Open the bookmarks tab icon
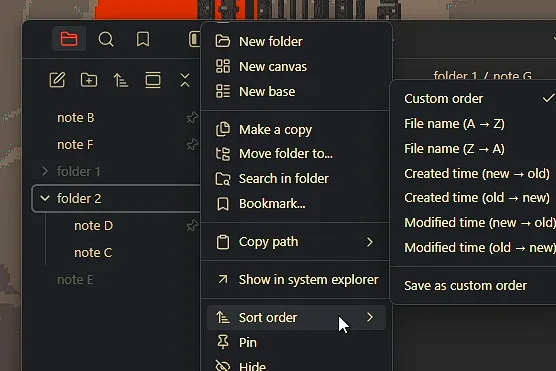This screenshot has height=371, width=556. pyautogui.click(x=143, y=39)
